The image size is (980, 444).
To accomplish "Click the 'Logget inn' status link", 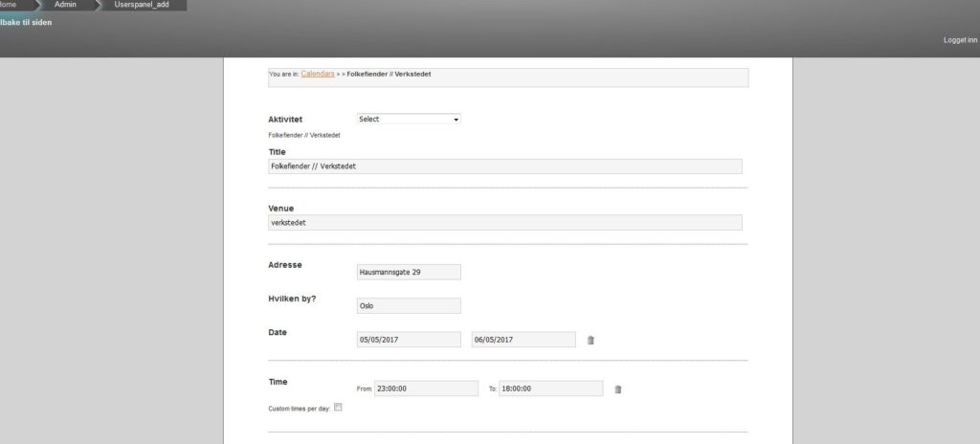I will pyautogui.click(x=960, y=40).
